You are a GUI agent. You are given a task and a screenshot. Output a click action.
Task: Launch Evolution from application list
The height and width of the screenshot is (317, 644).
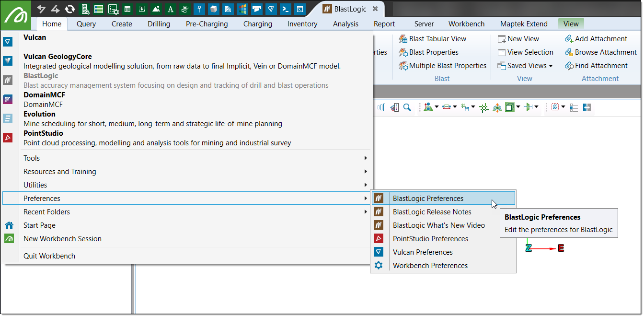(187, 119)
